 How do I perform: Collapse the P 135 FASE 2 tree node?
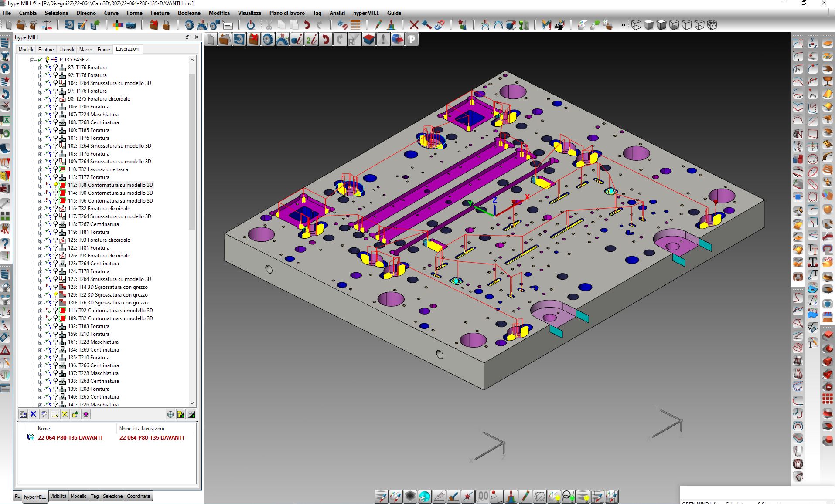pos(32,60)
